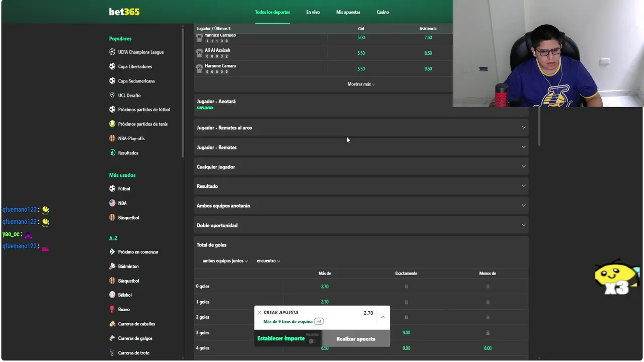Select the UEFA Champions League soccer ball icon
Image resolution: width=644 pixels, height=362 pixels.
[x=112, y=52]
